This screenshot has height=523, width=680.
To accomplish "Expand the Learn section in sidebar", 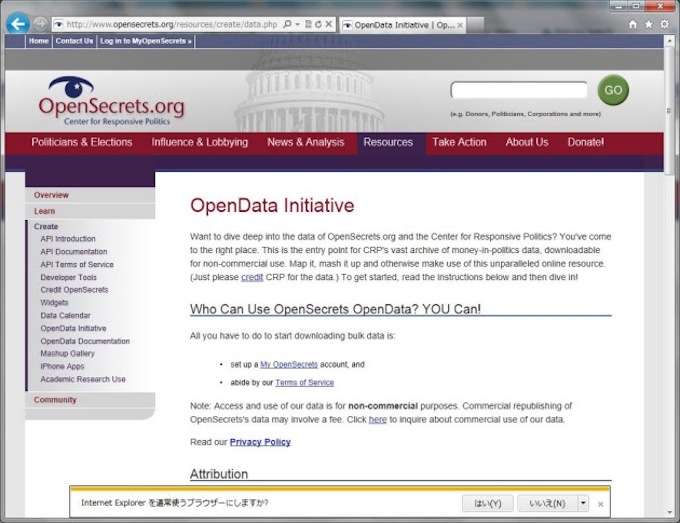I will point(45,211).
